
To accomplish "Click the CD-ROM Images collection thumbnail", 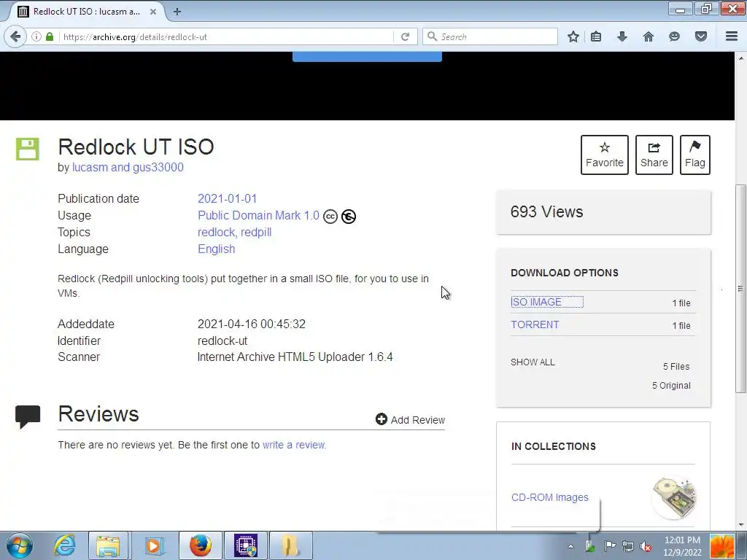I will pyautogui.click(x=673, y=497).
